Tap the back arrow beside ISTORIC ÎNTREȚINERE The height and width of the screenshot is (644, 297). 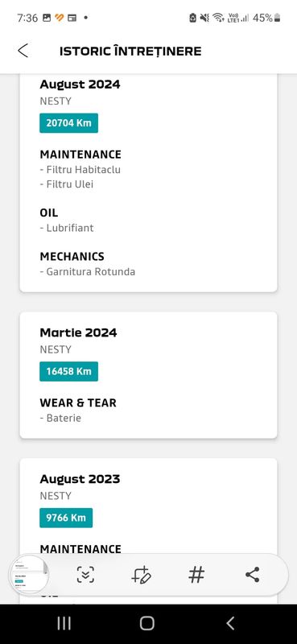[x=23, y=51]
